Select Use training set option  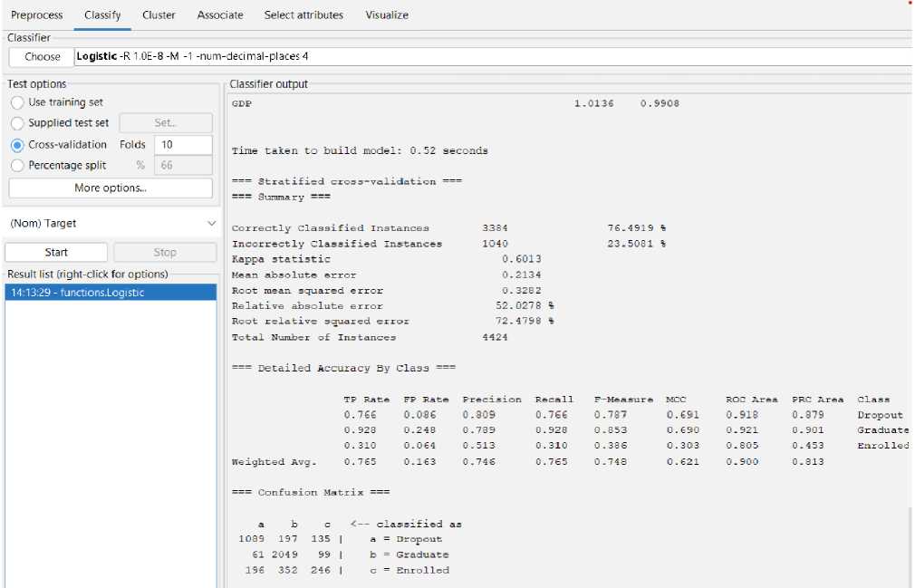point(57,102)
